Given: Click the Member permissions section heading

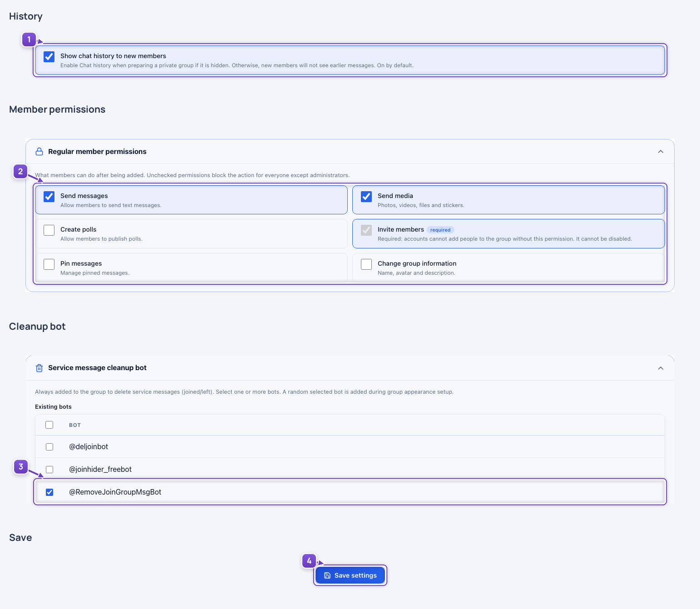Looking at the screenshot, I should pyautogui.click(x=57, y=109).
